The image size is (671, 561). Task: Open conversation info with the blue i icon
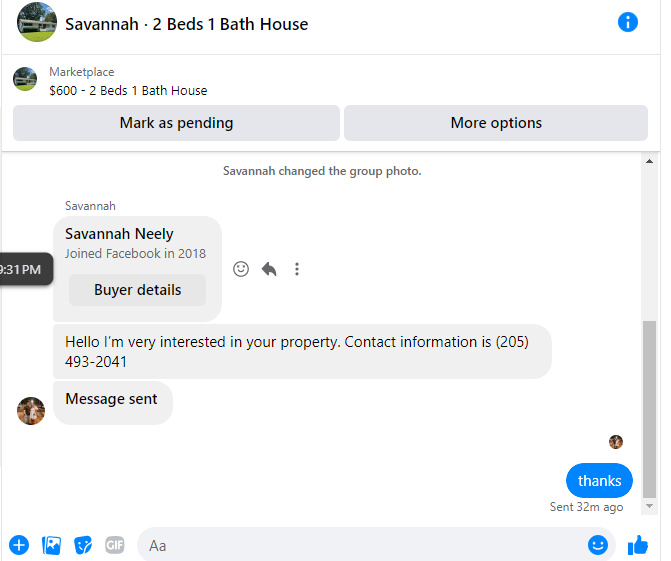(627, 22)
